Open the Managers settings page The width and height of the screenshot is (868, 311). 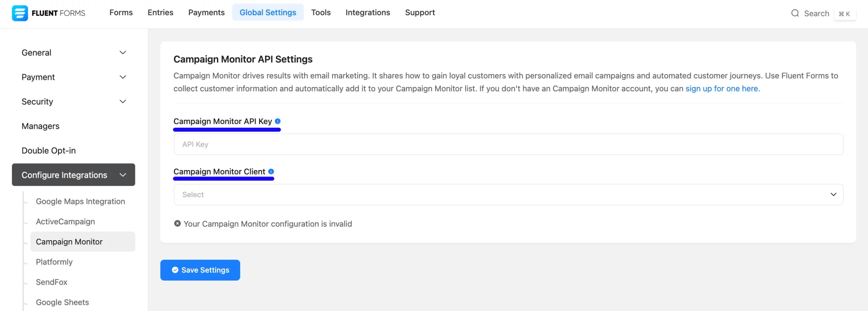40,126
